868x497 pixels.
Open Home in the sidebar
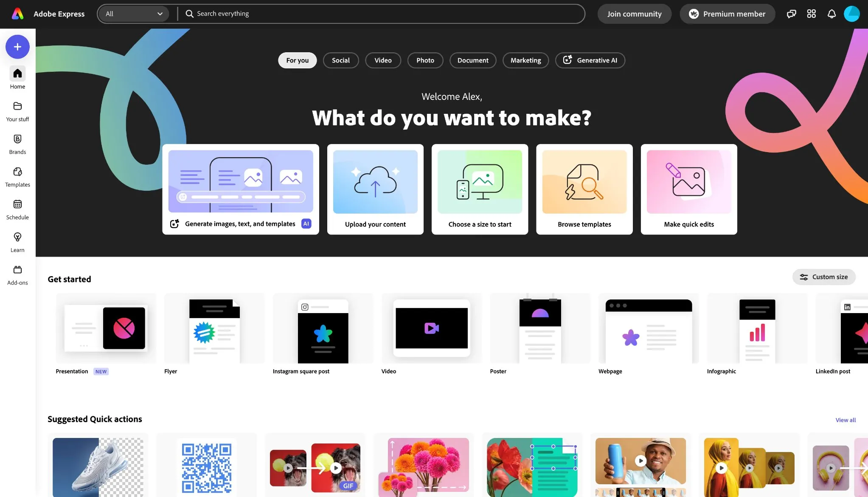(17, 78)
